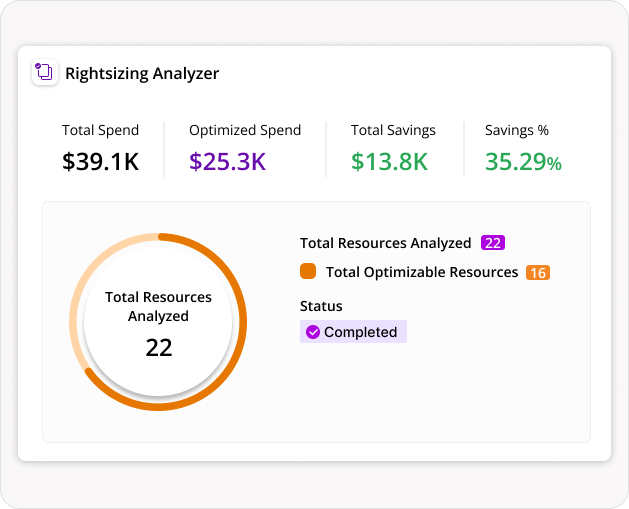This screenshot has width=629, height=509.
Task: Click the Completed status badge
Action: (353, 332)
